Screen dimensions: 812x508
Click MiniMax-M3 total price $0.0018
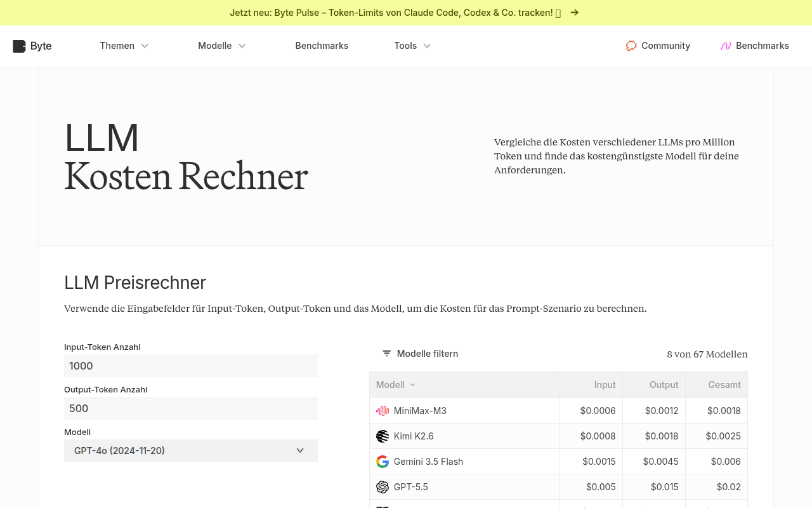(x=724, y=411)
